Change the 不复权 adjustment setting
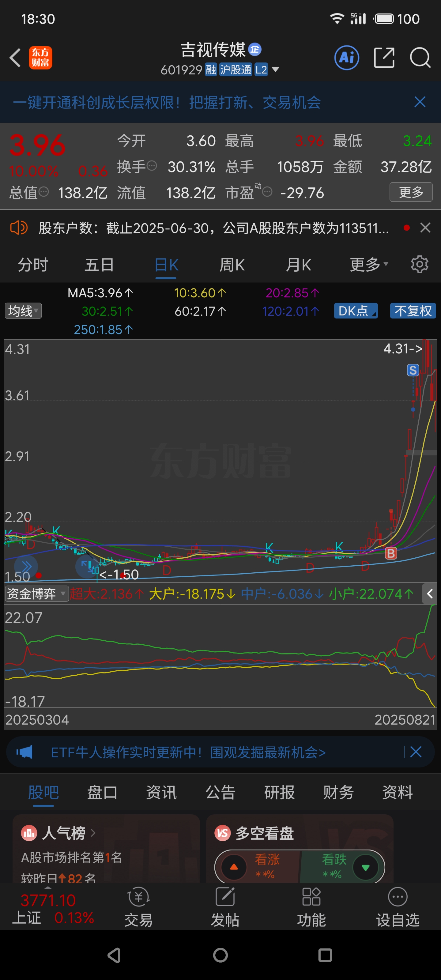Screen dimensions: 441x980 [x=413, y=311]
